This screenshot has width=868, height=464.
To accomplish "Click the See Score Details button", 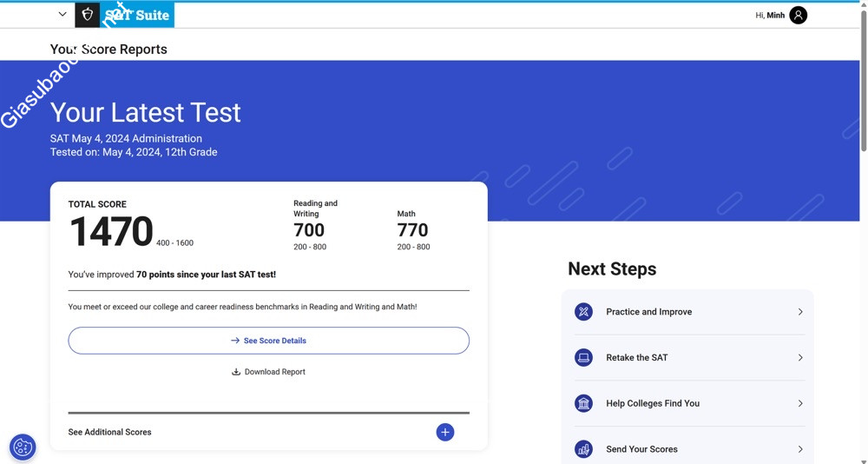I will pos(268,341).
